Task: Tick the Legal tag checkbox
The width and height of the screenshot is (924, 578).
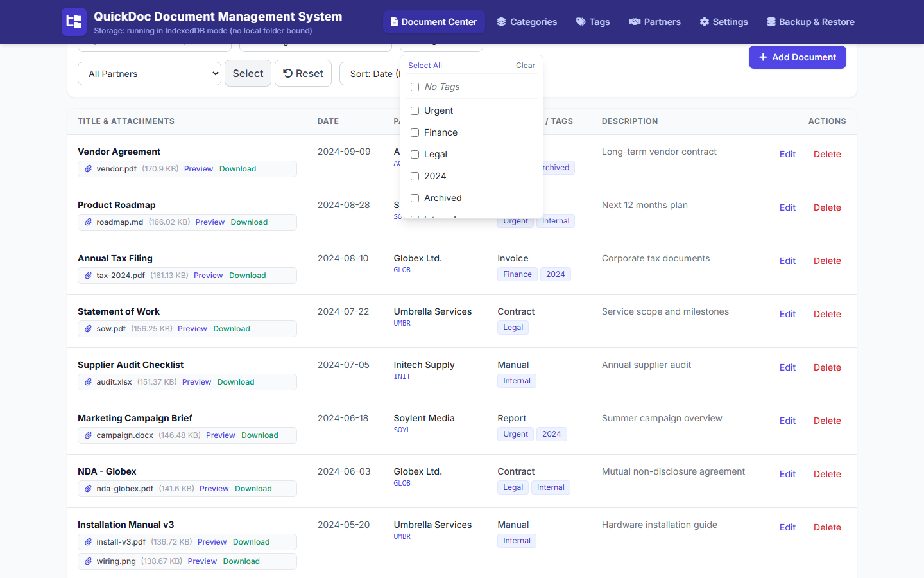Action: (x=415, y=154)
